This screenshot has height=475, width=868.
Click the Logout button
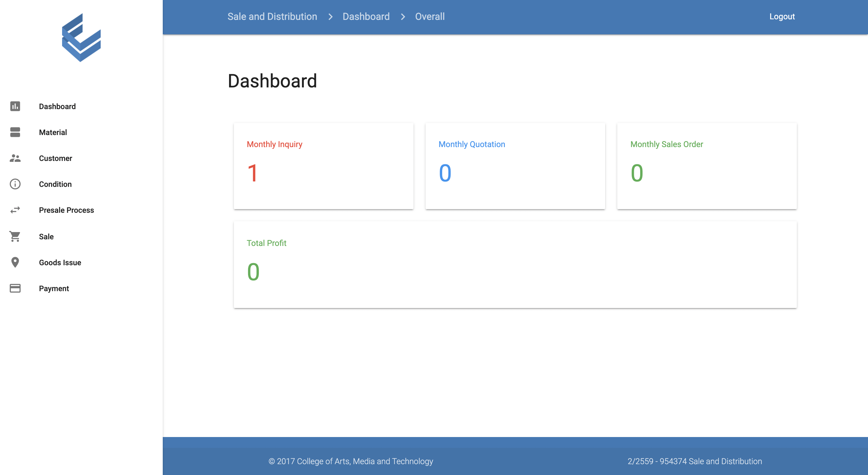pyautogui.click(x=782, y=17)
